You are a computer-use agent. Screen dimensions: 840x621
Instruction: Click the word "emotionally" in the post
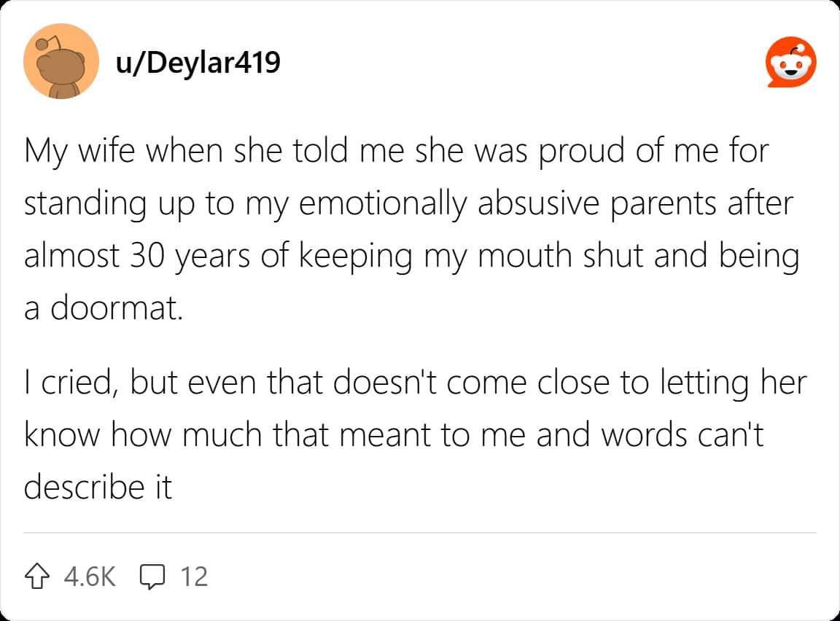384,205
